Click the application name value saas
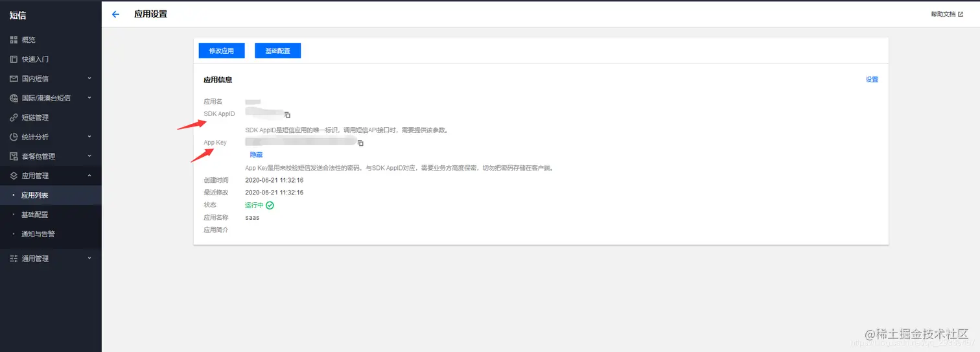980x352 pixels. [252, 218]
